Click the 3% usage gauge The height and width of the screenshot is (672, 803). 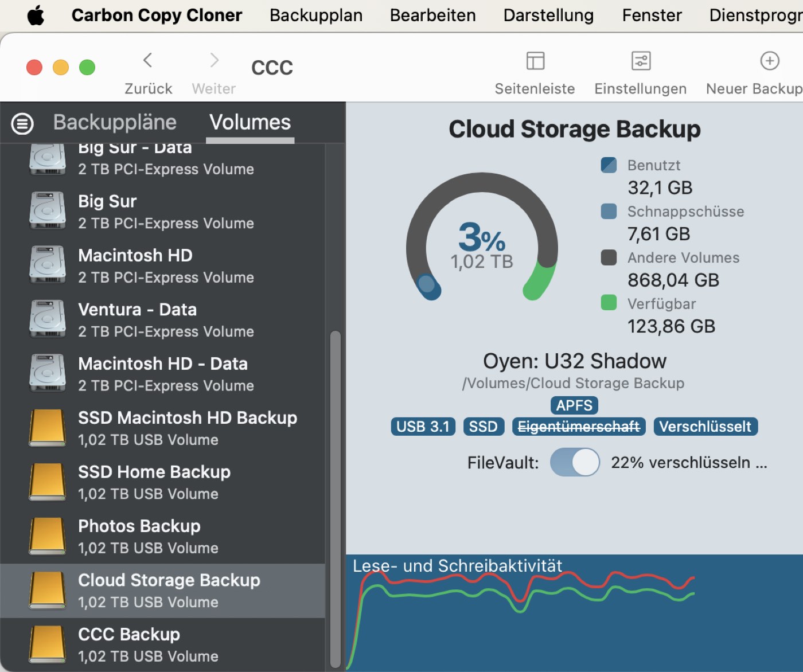482,237
